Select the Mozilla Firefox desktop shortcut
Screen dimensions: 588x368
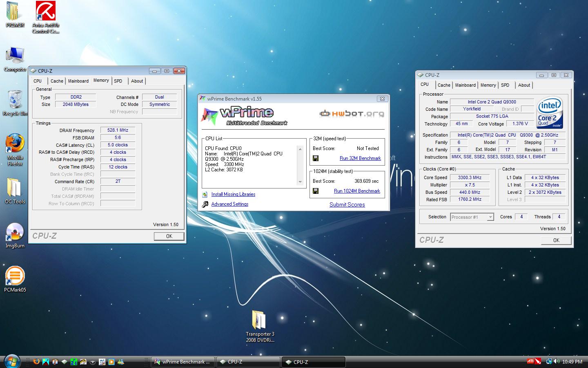[x=15, y=149]
